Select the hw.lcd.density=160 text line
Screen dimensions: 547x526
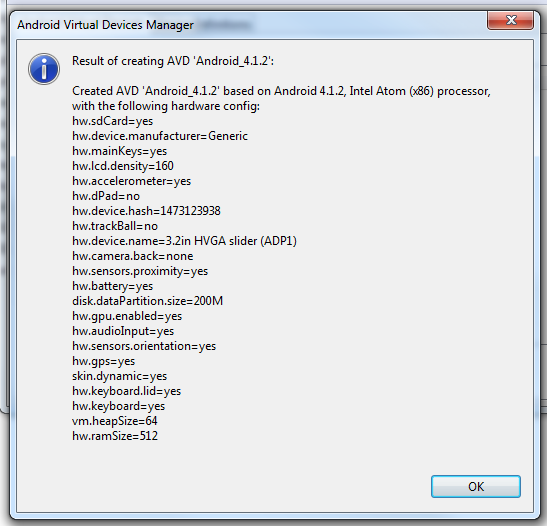click(x=123, y=166)
